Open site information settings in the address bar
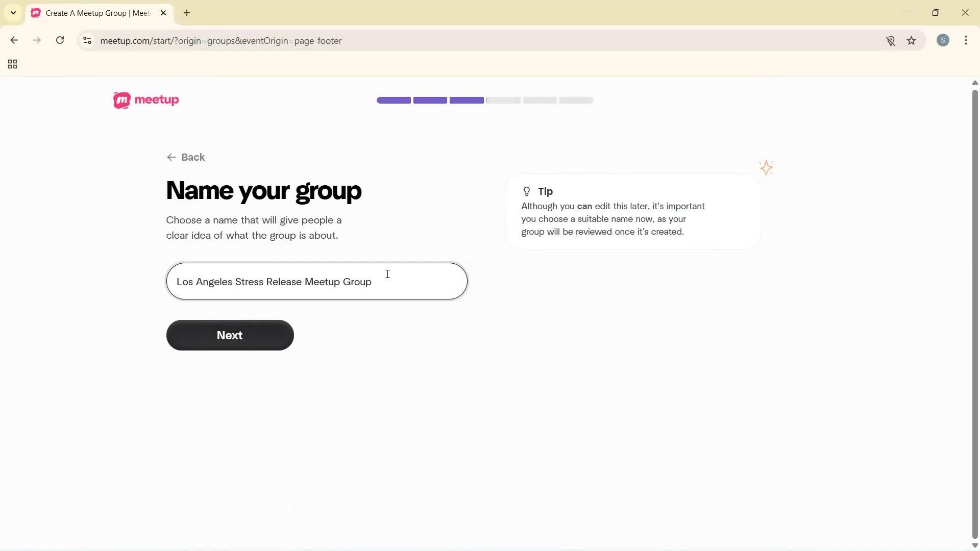Screen dimensions: 980x551 click(87, 41)
